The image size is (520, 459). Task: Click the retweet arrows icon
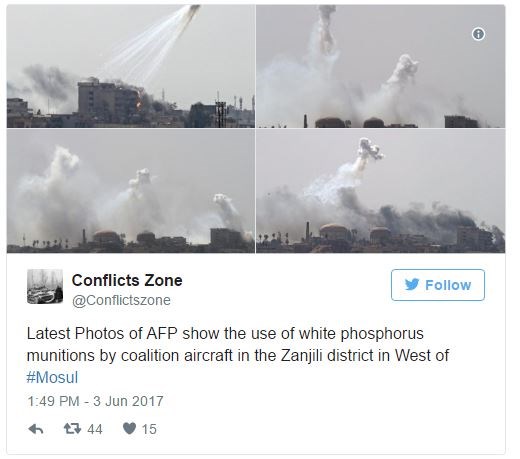point(72,428)
